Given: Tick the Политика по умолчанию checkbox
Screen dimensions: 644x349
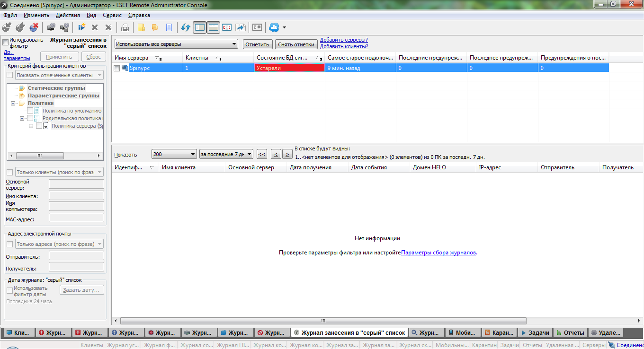Looking at the screenshot, I should click(30, 111).
